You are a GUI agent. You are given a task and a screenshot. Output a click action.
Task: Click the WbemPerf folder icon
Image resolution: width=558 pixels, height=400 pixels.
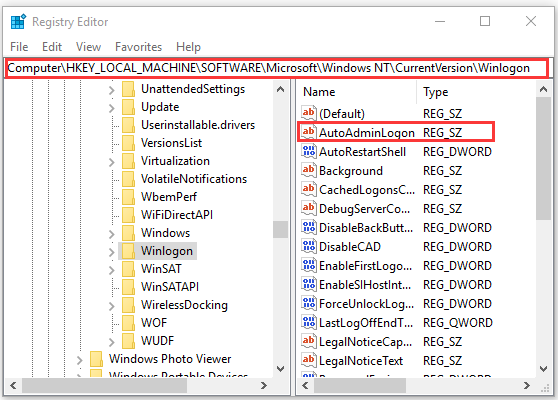(x=128, y=197)
